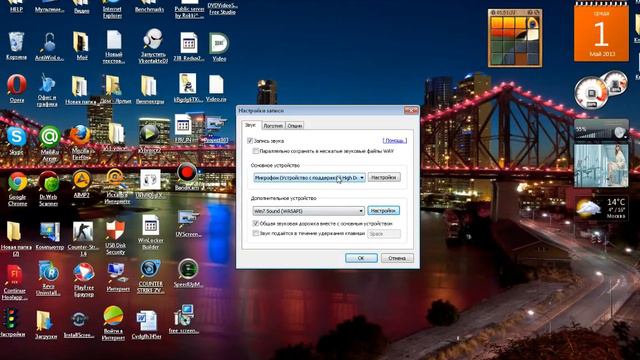640x360 pixels.
Task: Open the Помощь help link
Action: click(395, 140)
